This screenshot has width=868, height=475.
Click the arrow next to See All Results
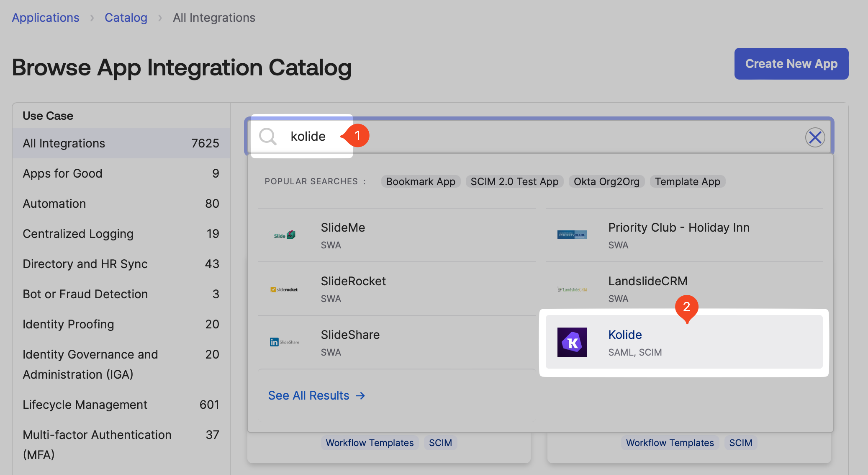tap(360, 395)
